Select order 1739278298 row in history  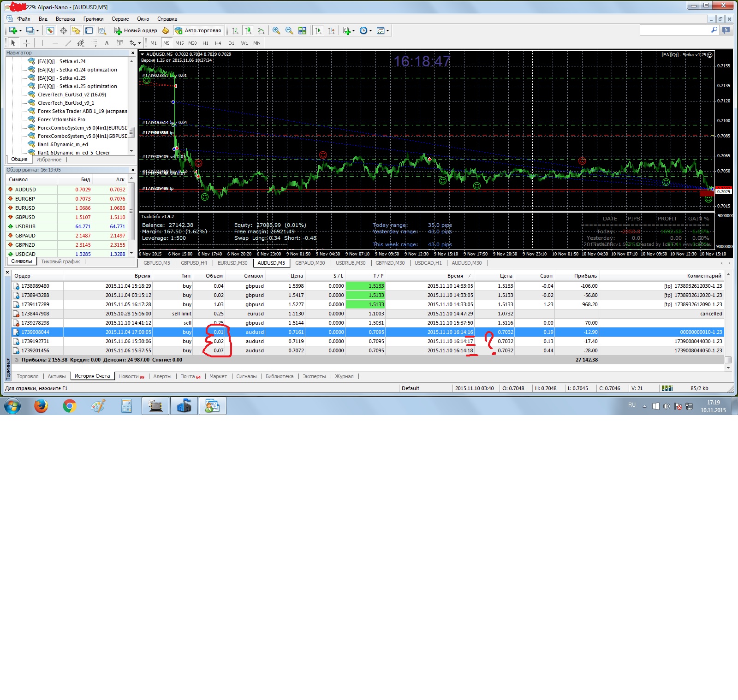pos(367,323)
